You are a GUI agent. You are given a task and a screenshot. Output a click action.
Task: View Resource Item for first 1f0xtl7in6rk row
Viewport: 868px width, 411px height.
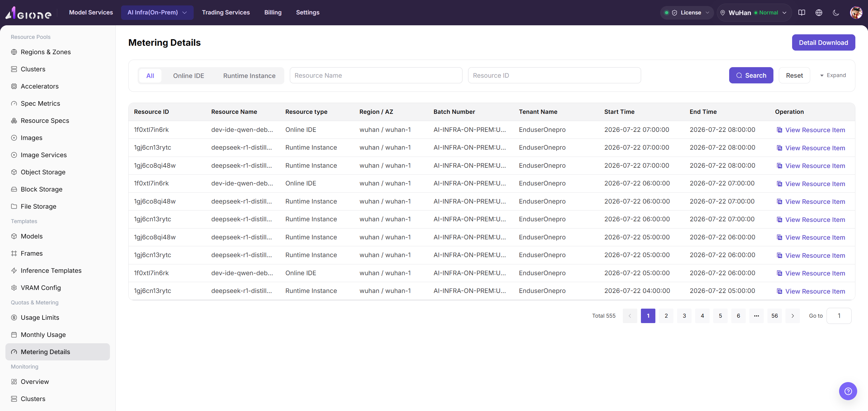[x=811, y=130]
